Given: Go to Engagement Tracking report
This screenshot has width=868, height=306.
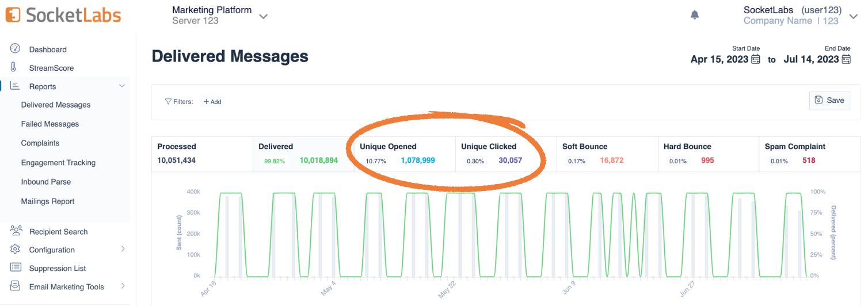Looking at the screenshot, I should tap(58, 163).
